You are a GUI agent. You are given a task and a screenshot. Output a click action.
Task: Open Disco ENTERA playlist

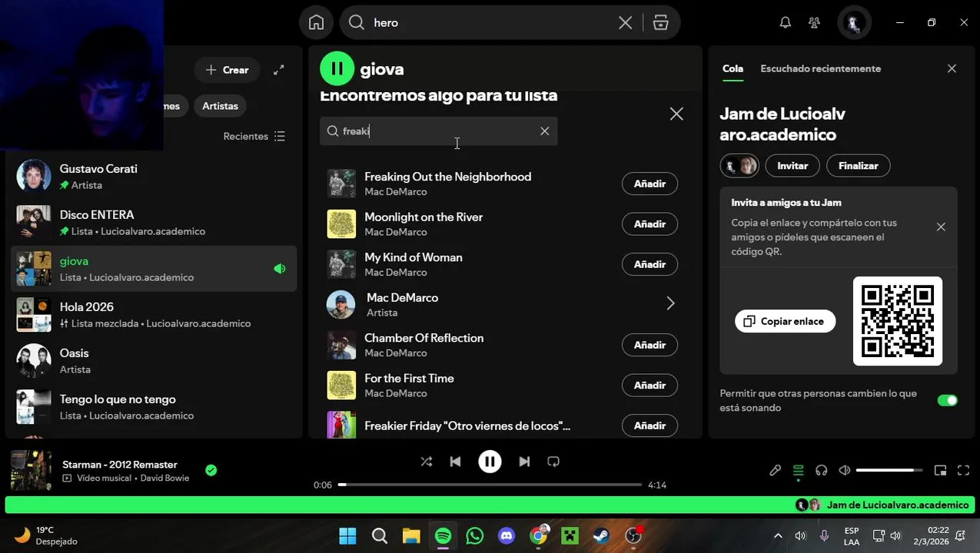(154, 223)
